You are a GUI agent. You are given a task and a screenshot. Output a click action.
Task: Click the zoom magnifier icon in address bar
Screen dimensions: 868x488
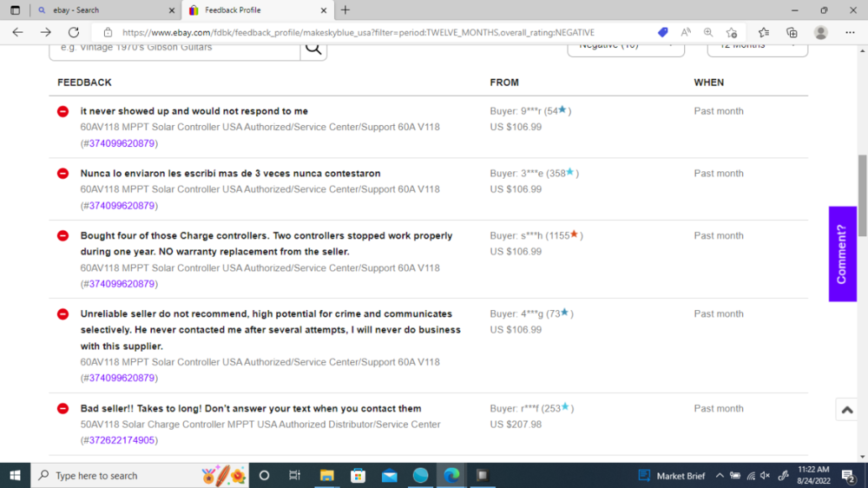pyautogui.click(x=708, y=33)
